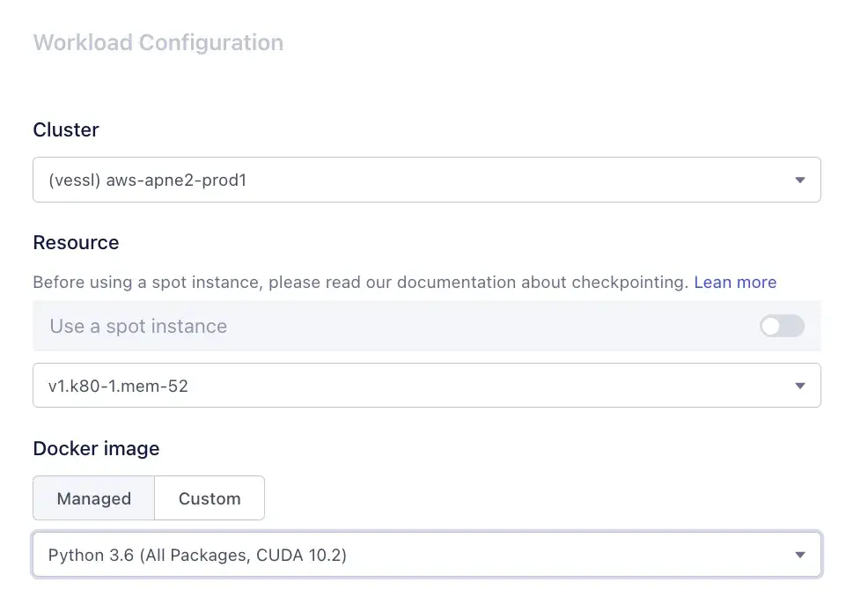Click the Cluster section label
Image resolution: width=868 pixels, height=604 pixels.
[x=66, y=129]
